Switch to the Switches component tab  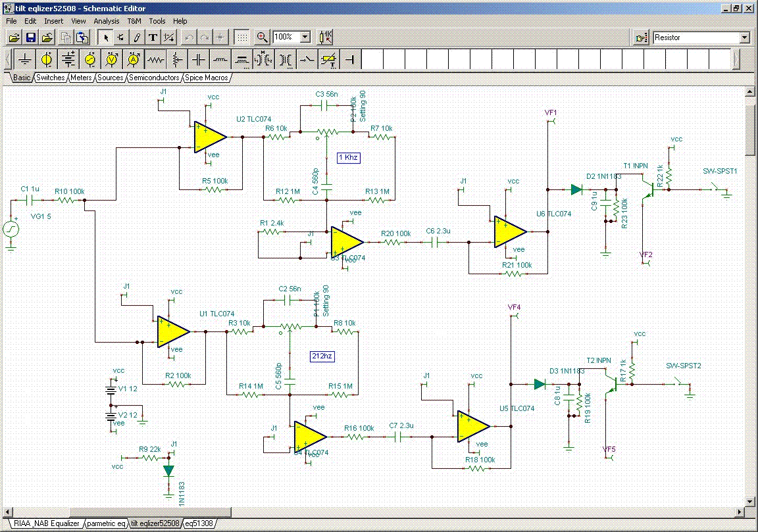point(50,78)
